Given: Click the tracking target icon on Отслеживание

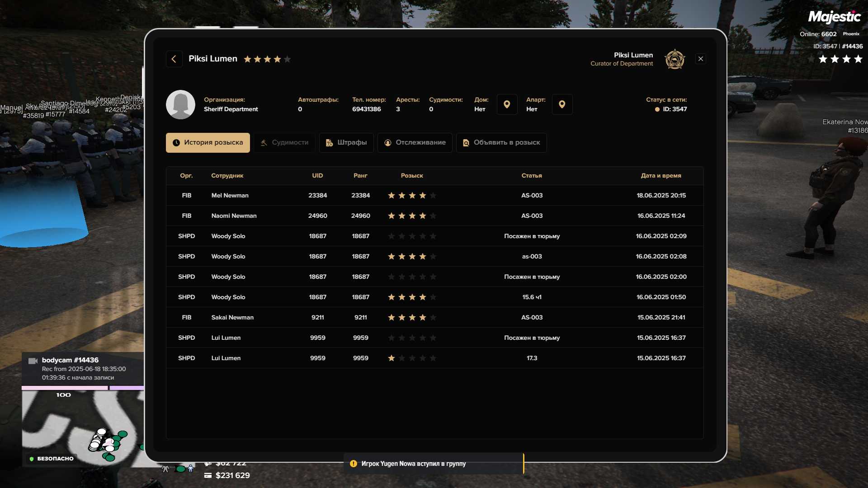Looking at the screenshot, I should coord(388,143).
